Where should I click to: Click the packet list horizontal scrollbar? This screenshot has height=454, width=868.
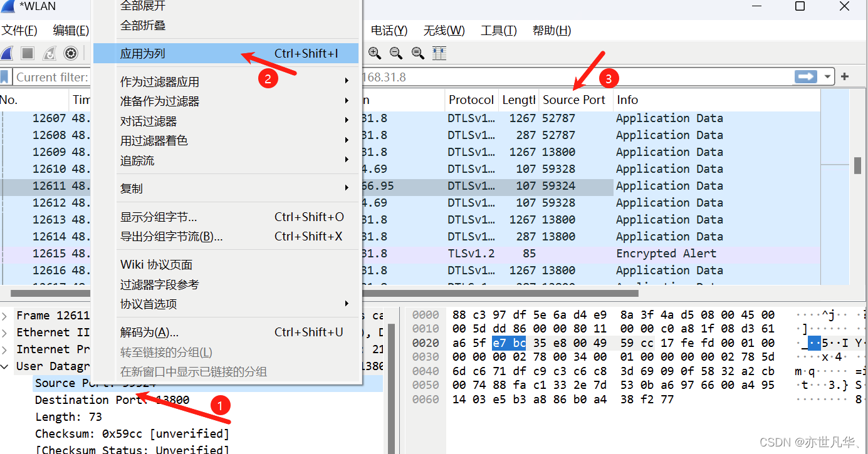(324, 293)
